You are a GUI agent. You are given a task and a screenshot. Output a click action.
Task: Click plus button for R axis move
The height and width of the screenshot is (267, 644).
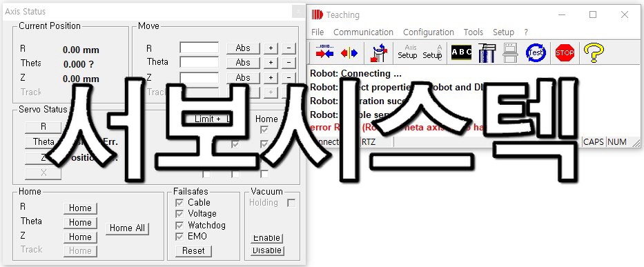click(x=271, y=48)
